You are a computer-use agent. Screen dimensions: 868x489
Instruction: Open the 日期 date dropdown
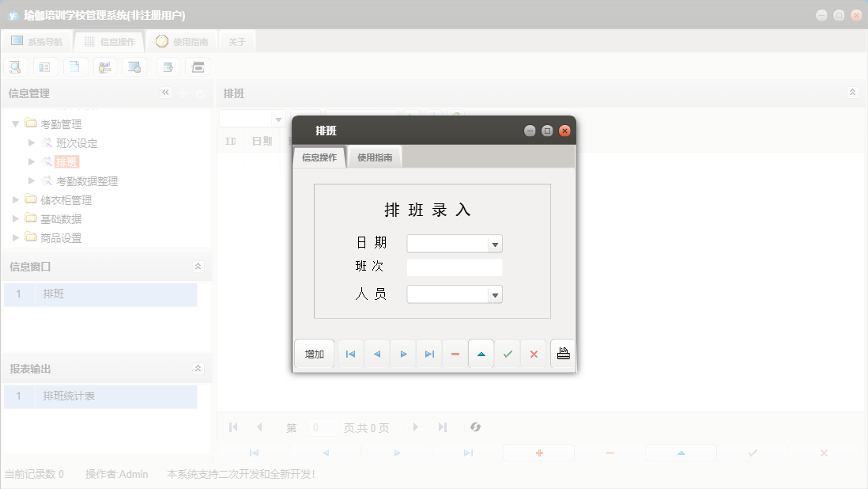point(495,243)
